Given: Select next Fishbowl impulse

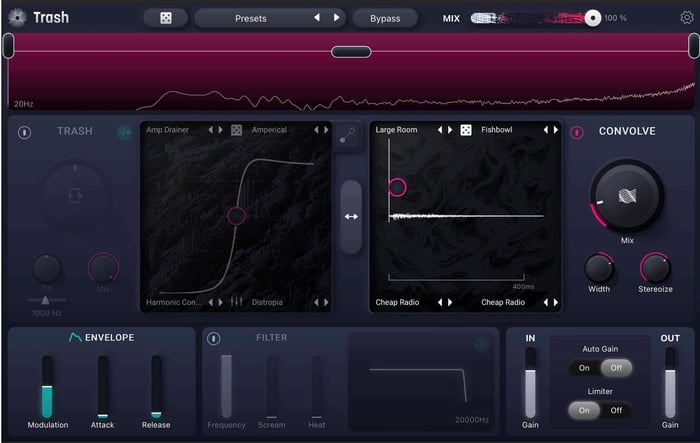Looking at the screenshot, I should 556,130.
